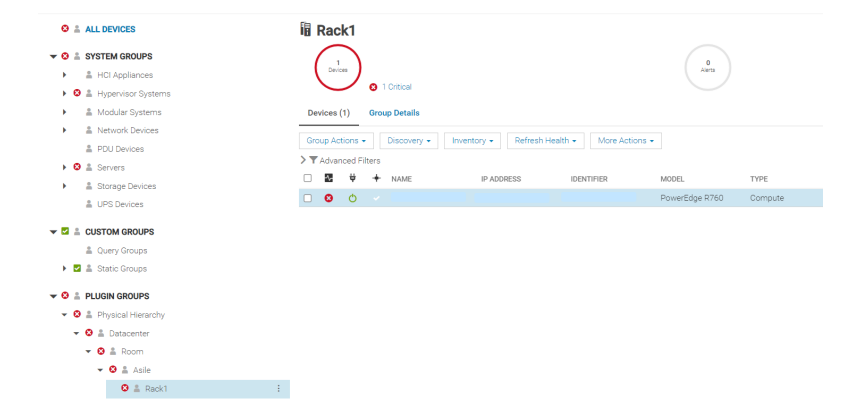Screen dimensions: 856x419
Task: Click the critical status icon beside SYSTEM GROUPS
Action: [65, 56]
